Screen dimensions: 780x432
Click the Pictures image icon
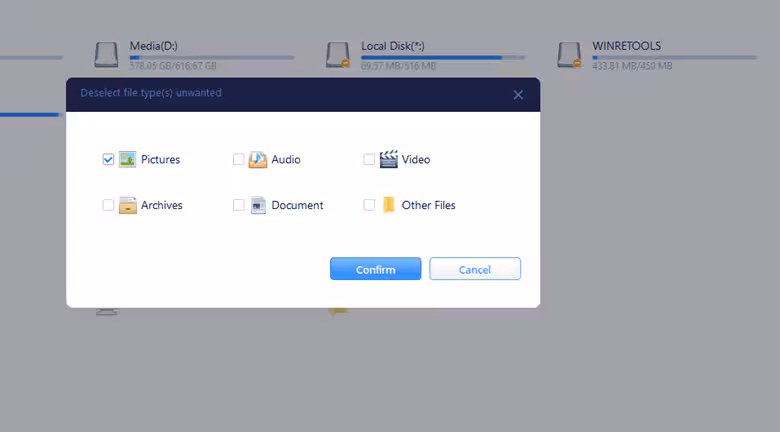coord(127,159)
